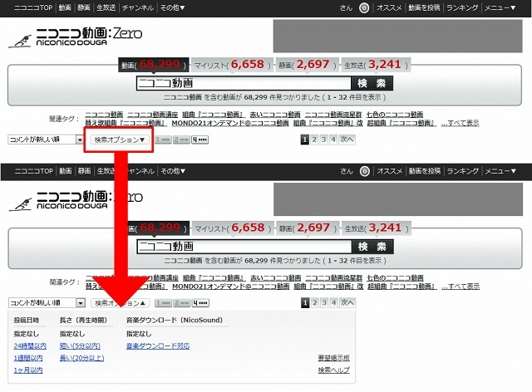Click ニコニコ動画:Zero logo in upper copy

(x=89, y=37)
